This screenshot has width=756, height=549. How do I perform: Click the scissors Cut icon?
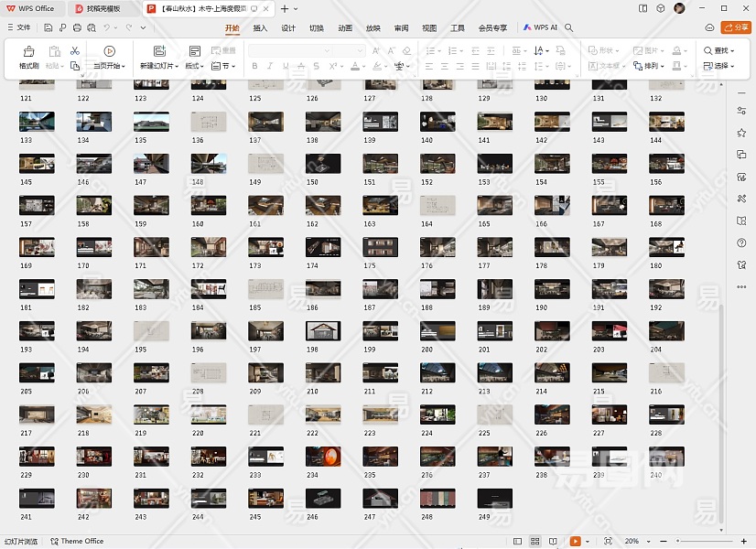(x=75, y=51)
